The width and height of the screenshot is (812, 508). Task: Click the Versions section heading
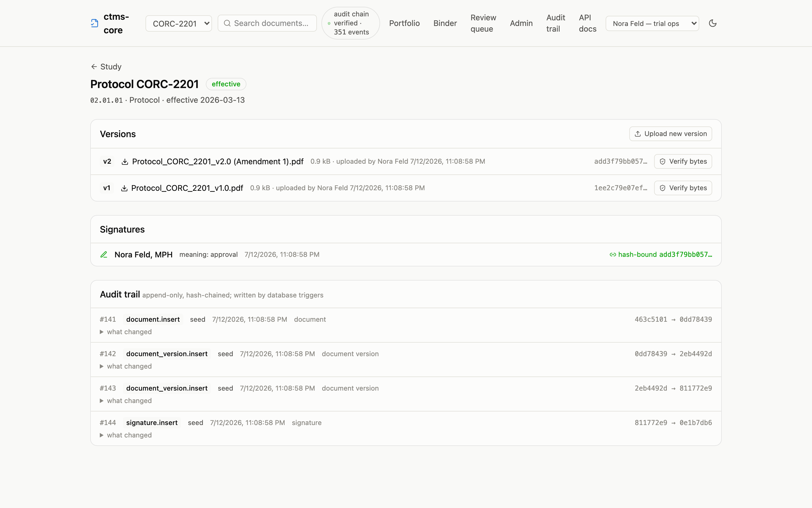point(118,134)
